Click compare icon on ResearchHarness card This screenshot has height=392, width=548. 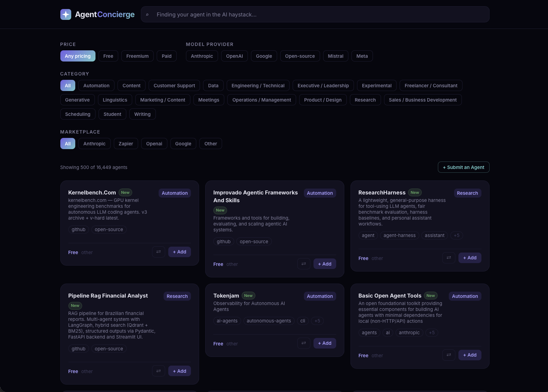[449, 258]
